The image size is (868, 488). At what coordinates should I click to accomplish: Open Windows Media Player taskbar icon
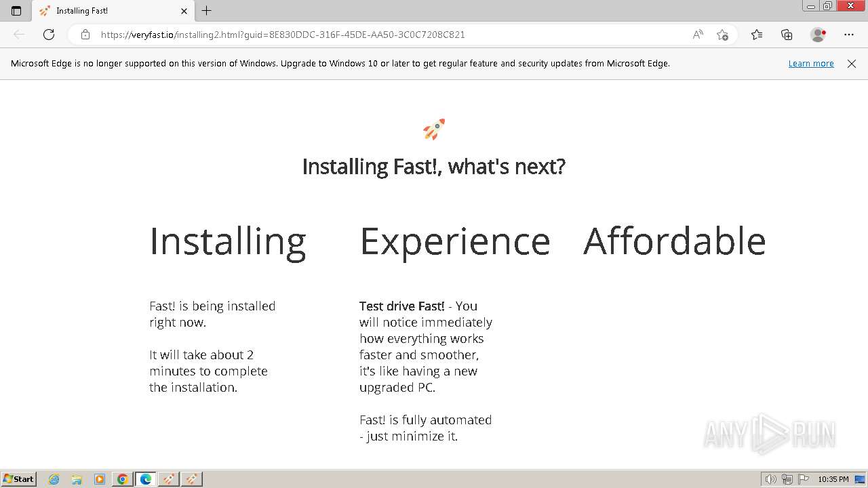(x=100, y=479)
